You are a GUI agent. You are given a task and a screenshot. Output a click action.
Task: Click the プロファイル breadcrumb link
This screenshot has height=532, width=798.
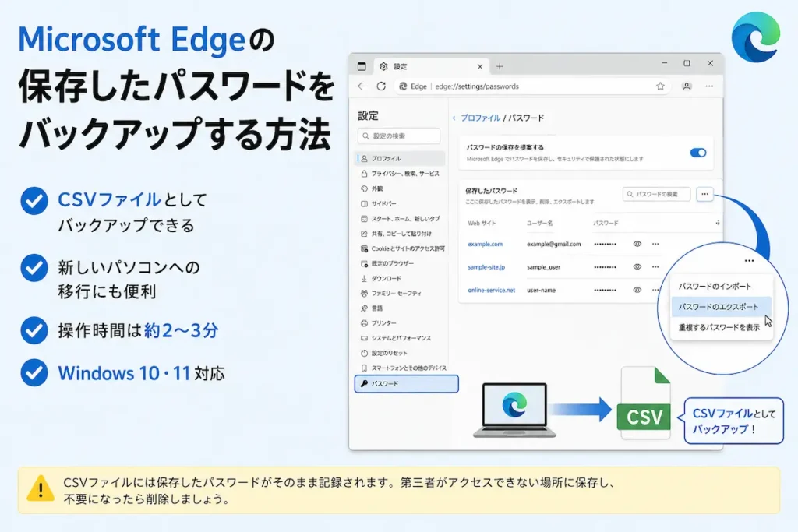pos(480,118)
